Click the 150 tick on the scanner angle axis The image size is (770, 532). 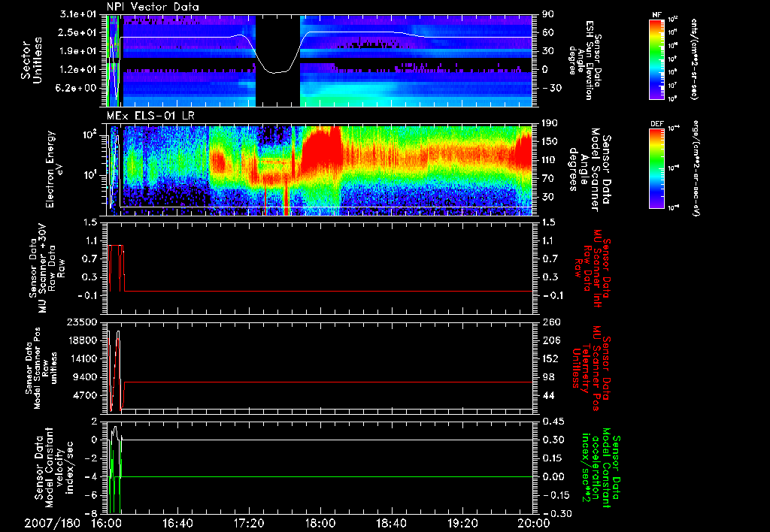point(548,142)
